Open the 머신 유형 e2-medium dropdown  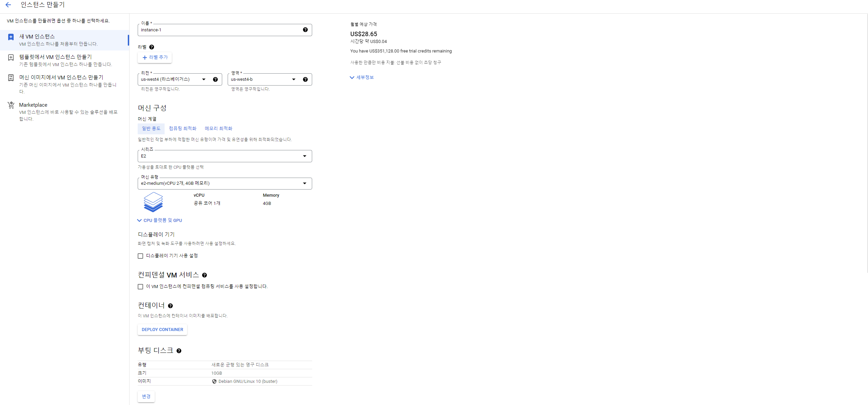[224, 183]
